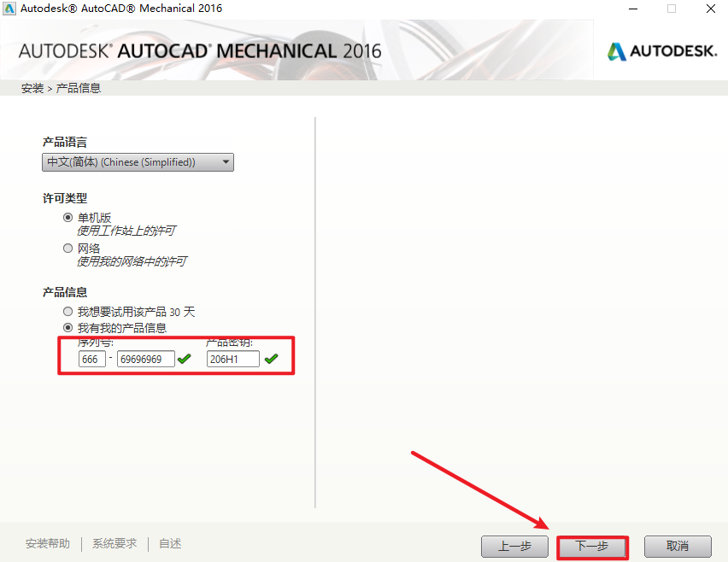
Task: Focus the 产品密钥 field containing 206H1
Action: [x=233, y=360]
